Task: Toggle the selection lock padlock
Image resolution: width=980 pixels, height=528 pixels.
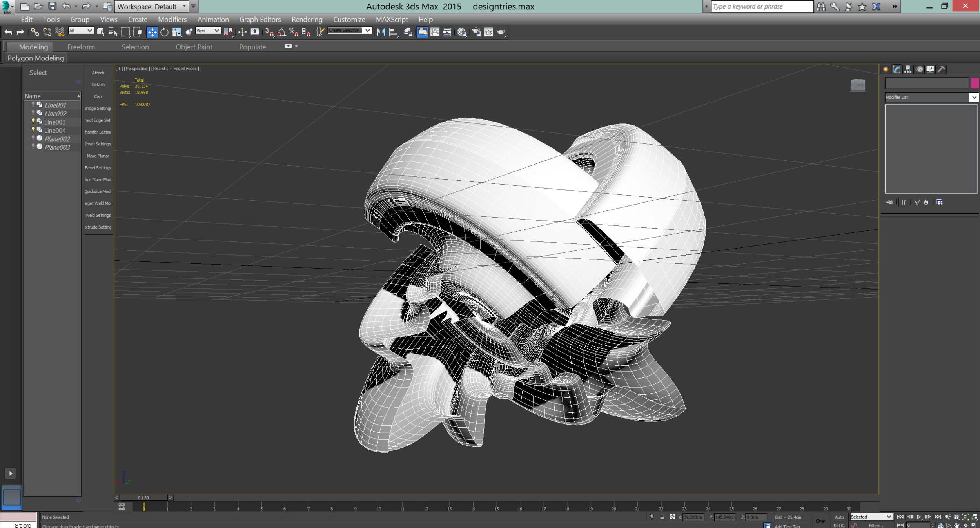Action: coord(662,517)
